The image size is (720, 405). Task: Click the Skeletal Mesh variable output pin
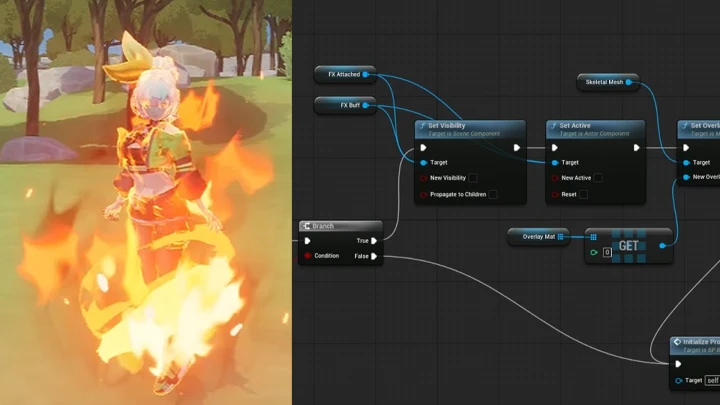[629, 82]
